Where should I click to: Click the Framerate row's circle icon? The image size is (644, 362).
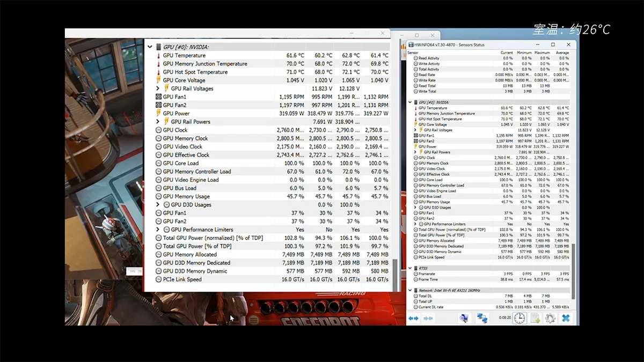pyautogui.click(x=415, y=274)
